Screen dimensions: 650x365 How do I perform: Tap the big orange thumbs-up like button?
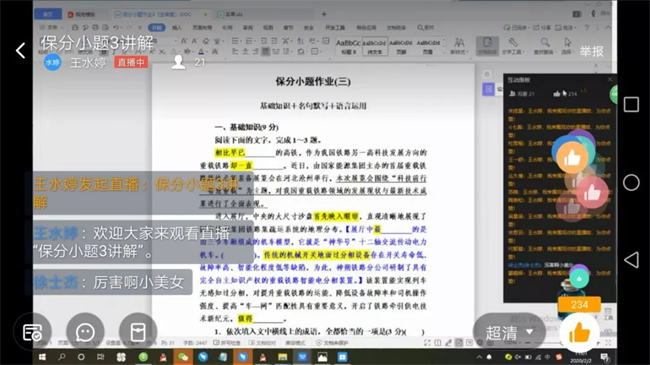click(579, 332)
